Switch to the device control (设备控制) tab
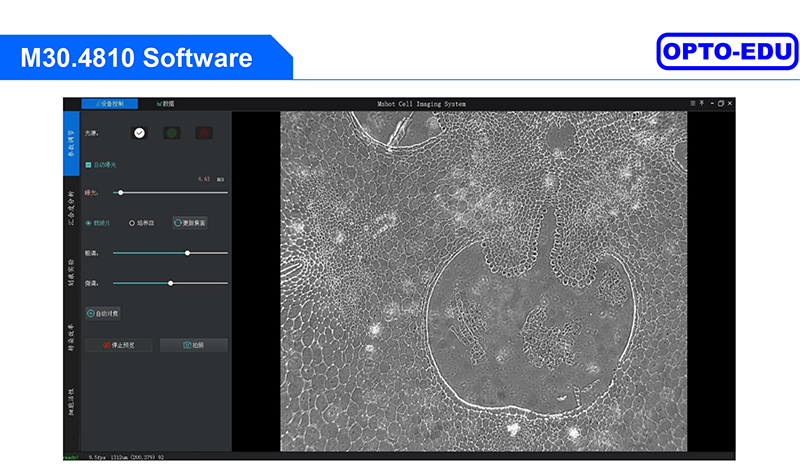 [x=110, y=104]
